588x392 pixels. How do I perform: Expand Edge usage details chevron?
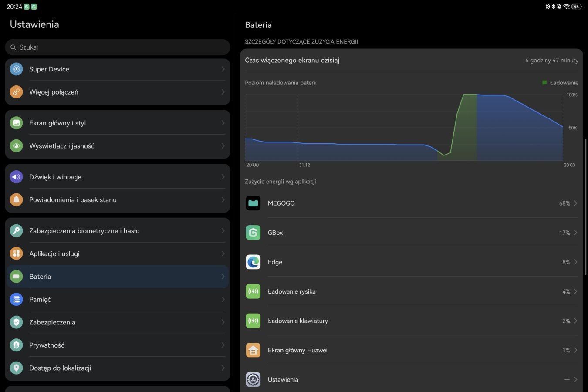pos(576,262)
